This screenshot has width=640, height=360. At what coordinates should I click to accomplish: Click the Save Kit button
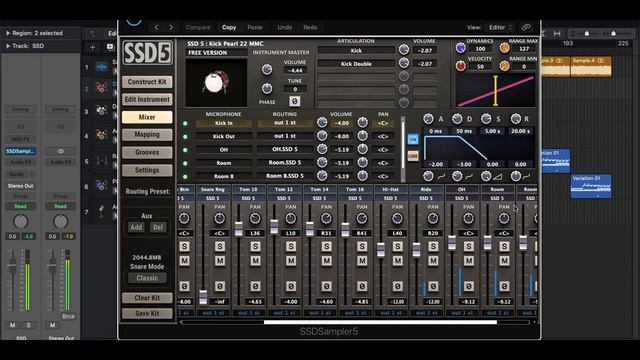[147, 313]
